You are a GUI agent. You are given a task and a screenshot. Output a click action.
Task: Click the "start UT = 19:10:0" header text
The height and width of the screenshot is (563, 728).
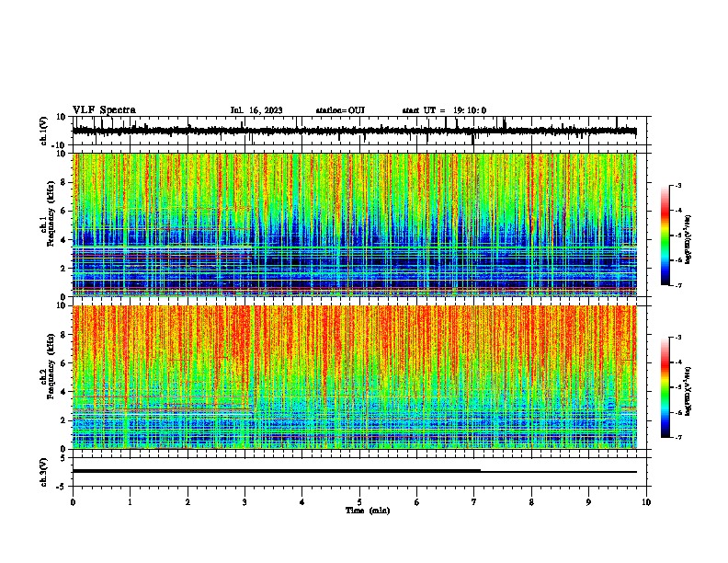click(x=444, y=110)
